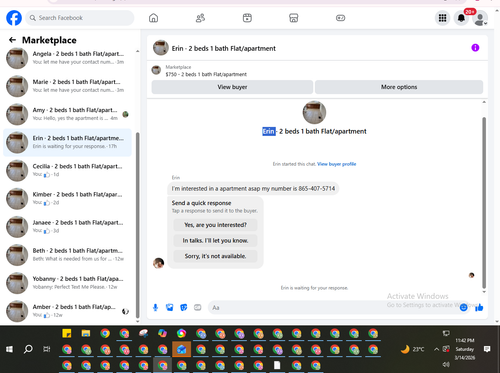
Task: Open Cecilia's conversation in the list
Action: click(67, 170)
